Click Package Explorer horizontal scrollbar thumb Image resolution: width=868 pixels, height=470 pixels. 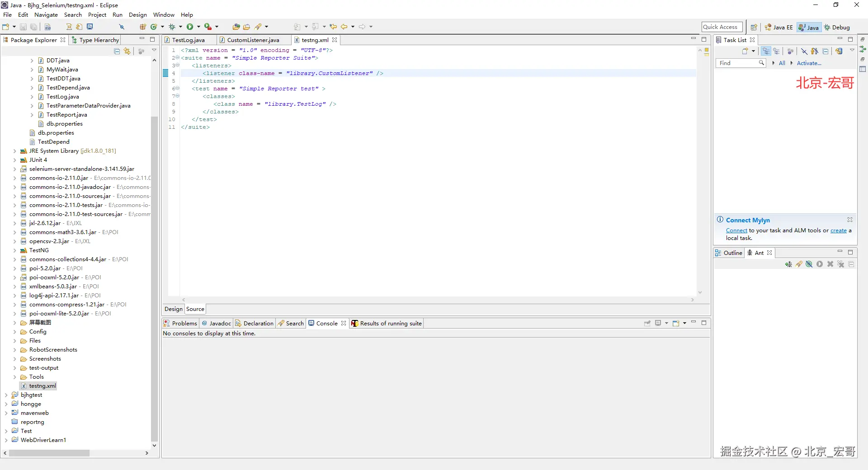pyautogui.click(x=49, y=453)
